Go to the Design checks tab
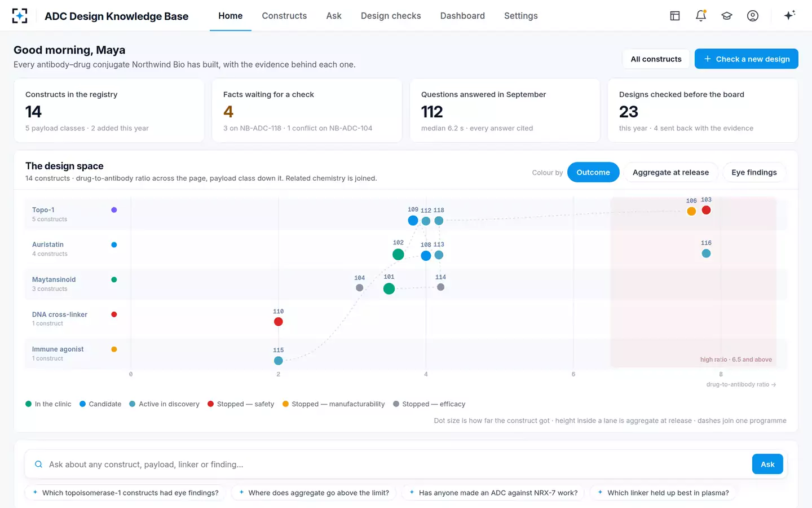Screen dimensions: 812x508 point(391,16)
